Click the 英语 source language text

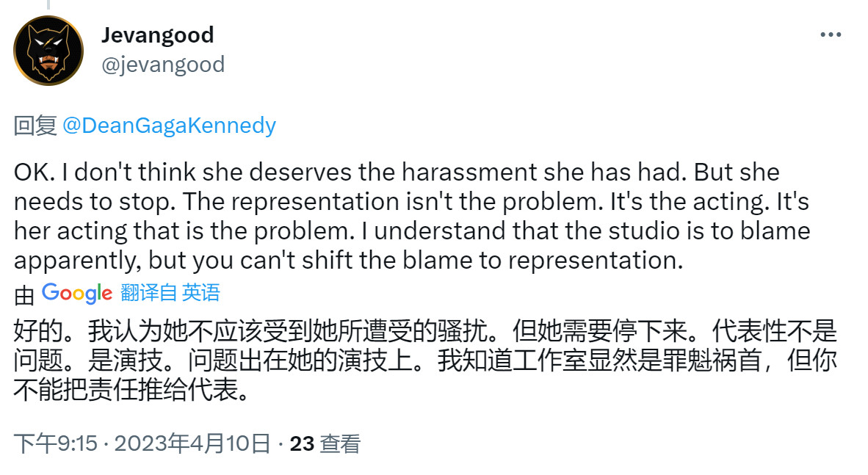click(201, 294)
